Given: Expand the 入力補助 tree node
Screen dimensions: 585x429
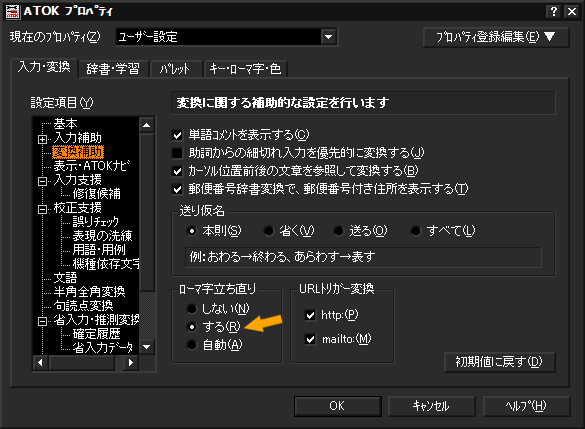Looking at the screenshot, I should tap(43, 139).
